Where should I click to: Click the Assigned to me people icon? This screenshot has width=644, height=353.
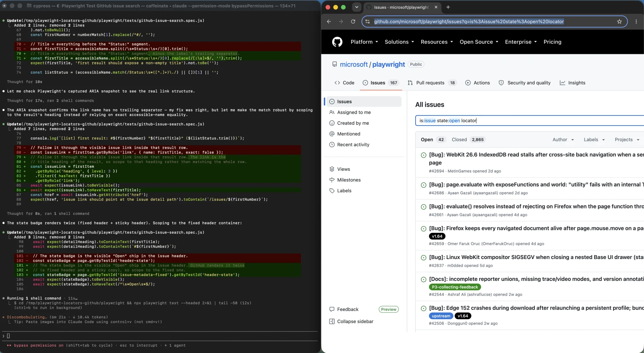coord(332,112)
